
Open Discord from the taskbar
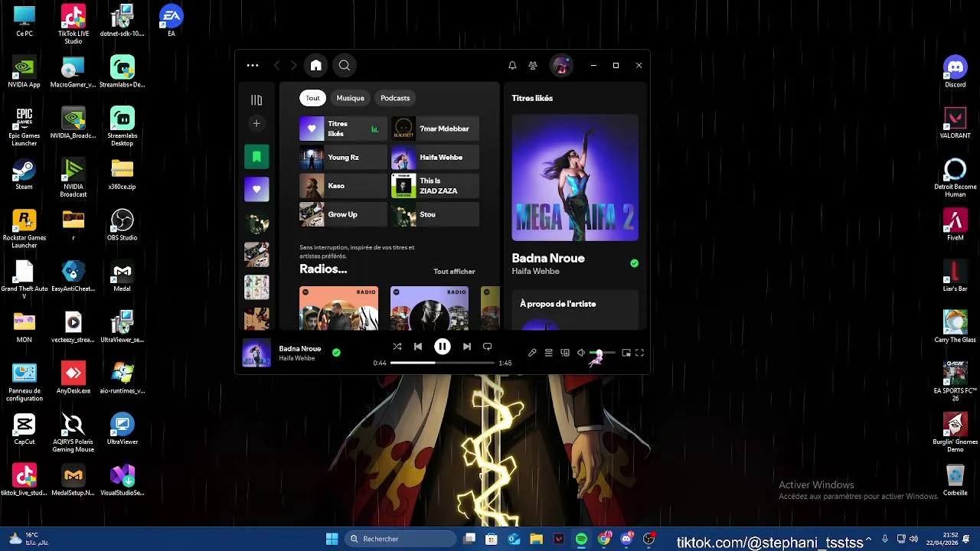[x=626, y=540]
